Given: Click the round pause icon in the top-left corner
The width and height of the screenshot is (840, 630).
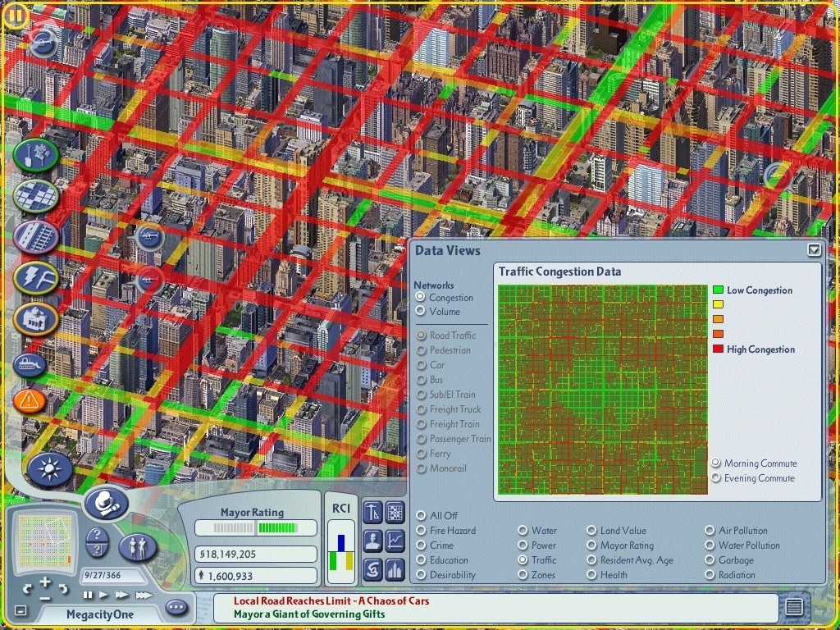Looking at the screenshot, I should (x=15, y=16).
